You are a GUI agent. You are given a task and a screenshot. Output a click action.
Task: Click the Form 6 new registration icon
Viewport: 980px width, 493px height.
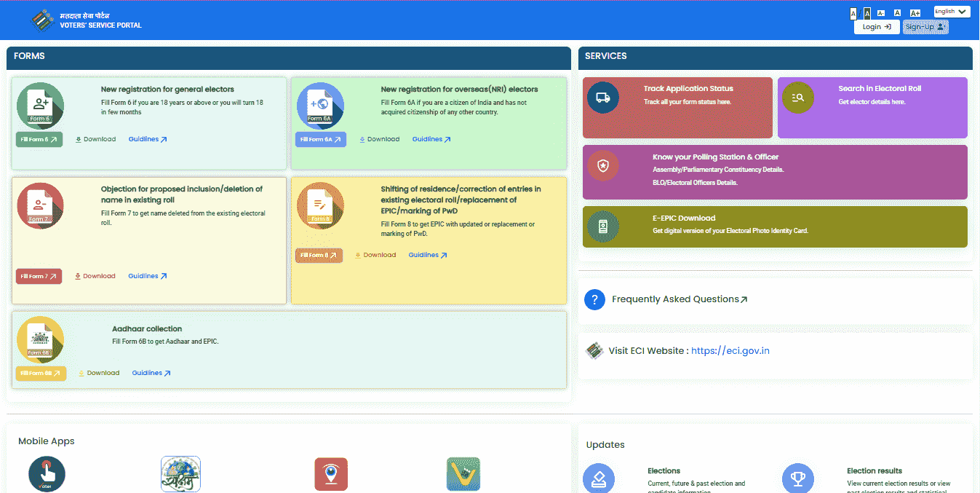[x=40, y=106]
